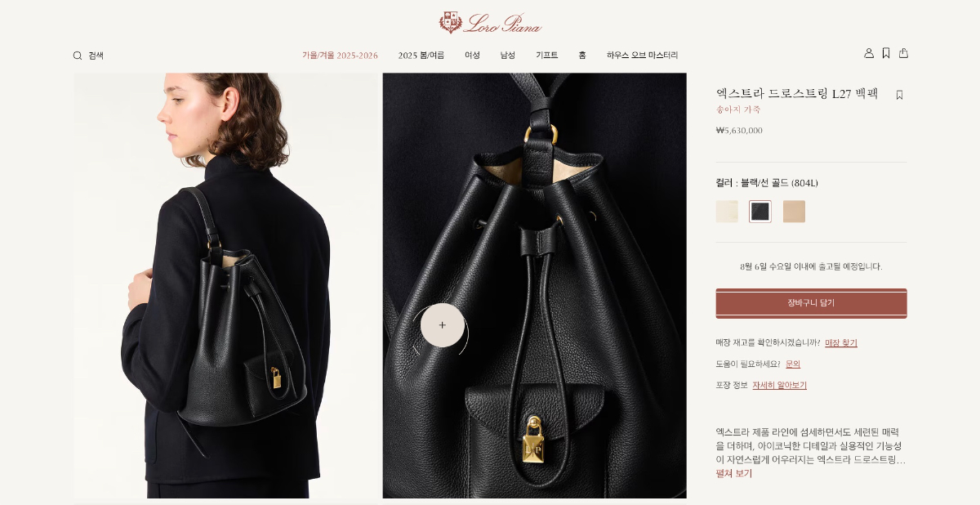
Task: Open the 여성 menu item
Action: click(x=472, y=56)
